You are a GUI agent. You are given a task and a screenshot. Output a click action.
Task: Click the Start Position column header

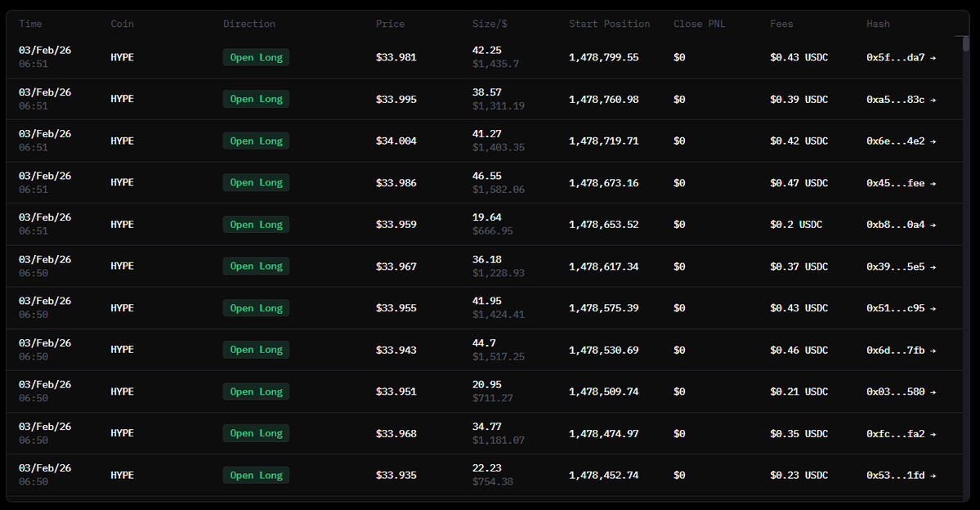pyautogui.click(x=610, y=25)
